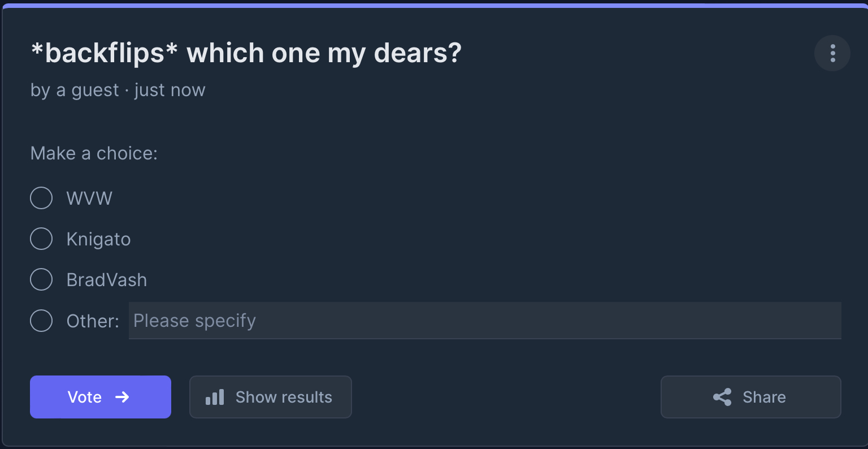Viewport: 868px width, 449px height.
Task: Open the three-dot more options menu
Action: pyautogui.click(x=832, y=53)
